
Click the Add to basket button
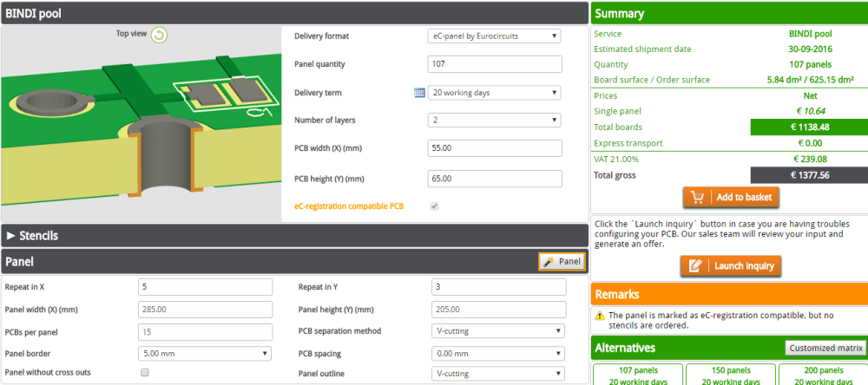pyautogui.click(x=731, y=198)
